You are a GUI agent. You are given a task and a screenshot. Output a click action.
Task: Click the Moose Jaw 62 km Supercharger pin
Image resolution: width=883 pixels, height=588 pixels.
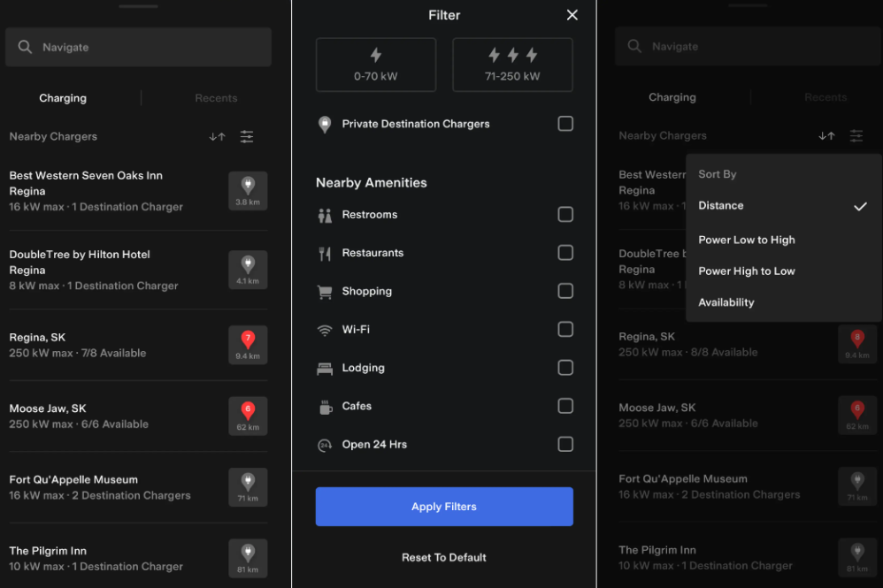(x=248, y=416)
